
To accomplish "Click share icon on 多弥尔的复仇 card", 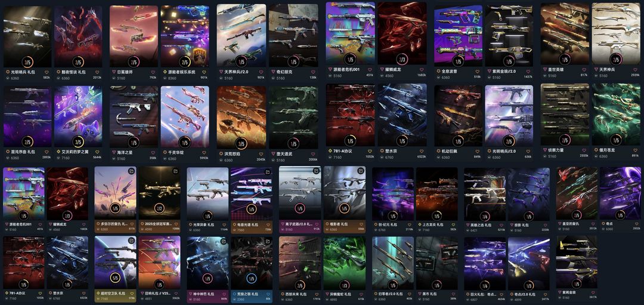I will click(x=131, y=171).
